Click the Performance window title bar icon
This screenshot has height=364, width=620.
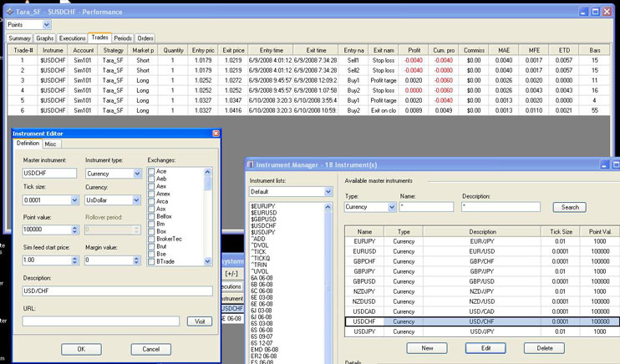[x=9, y=10]
